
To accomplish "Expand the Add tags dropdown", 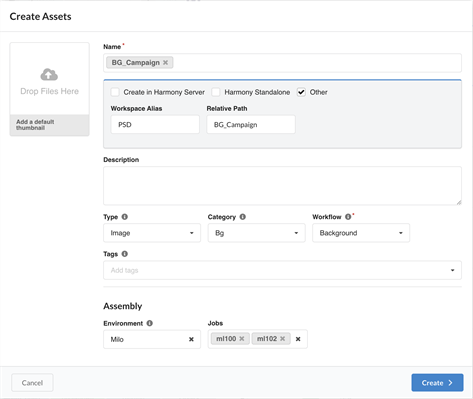I will point(282,270).
